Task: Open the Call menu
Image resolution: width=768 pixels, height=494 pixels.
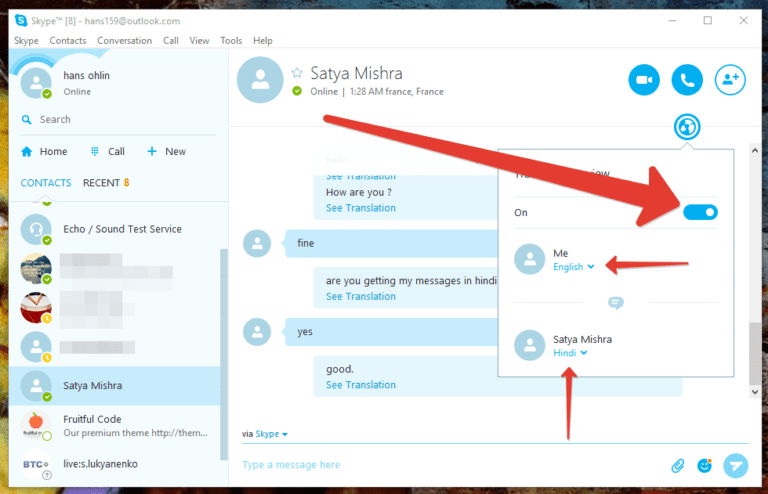Action: [x=170, y=41]
